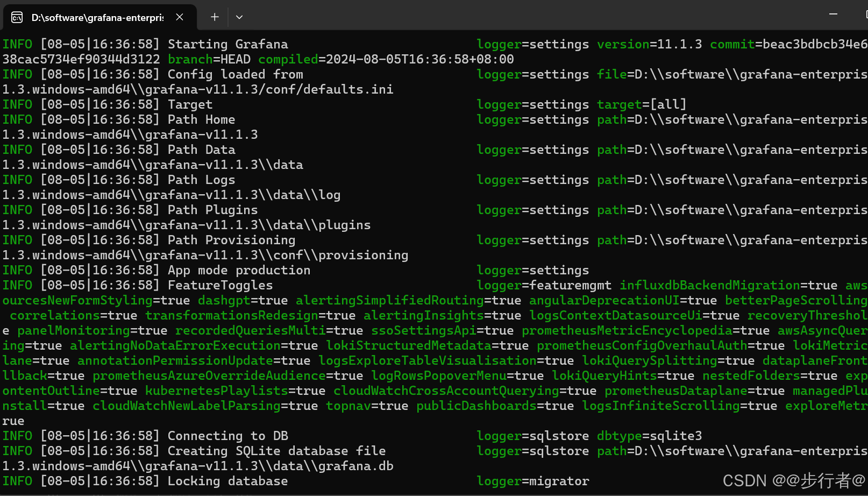Click the annotationPermissionUpdate=true text
868x496 pixels.
coord(194,360)
